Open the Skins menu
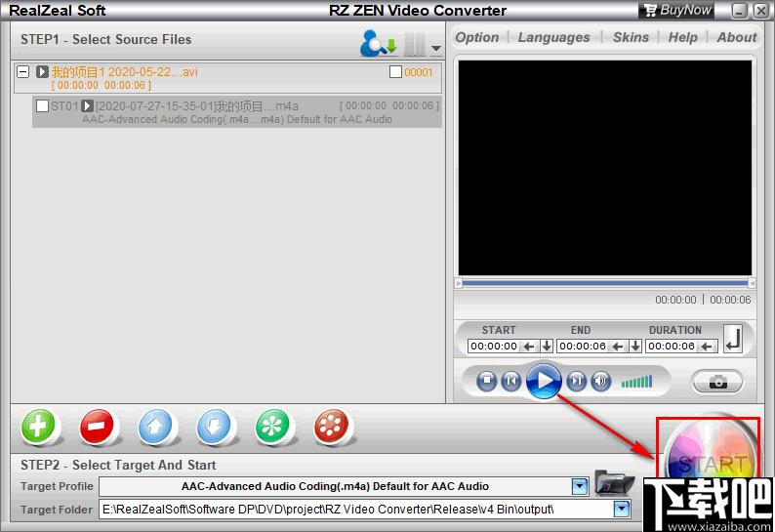 pos(631,37)
